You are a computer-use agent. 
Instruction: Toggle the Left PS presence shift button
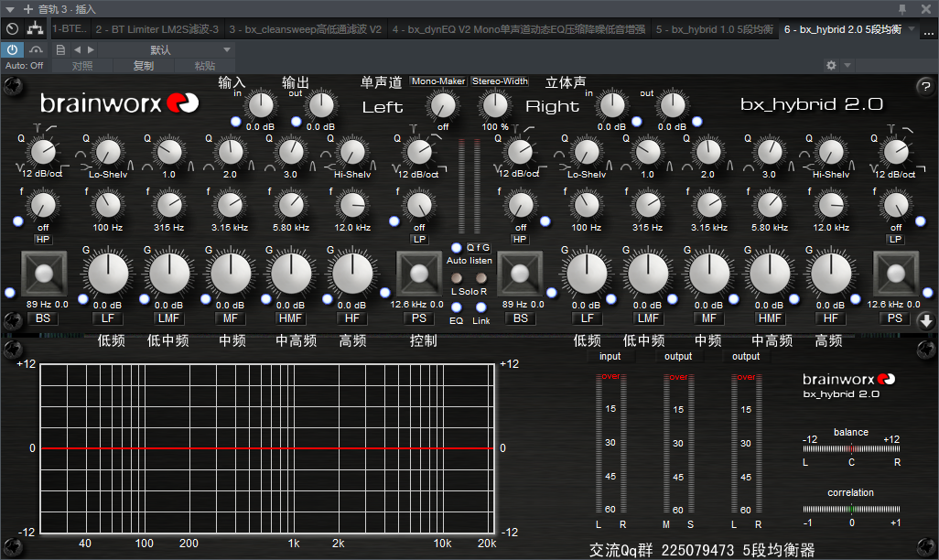click(x=419, y=318)
